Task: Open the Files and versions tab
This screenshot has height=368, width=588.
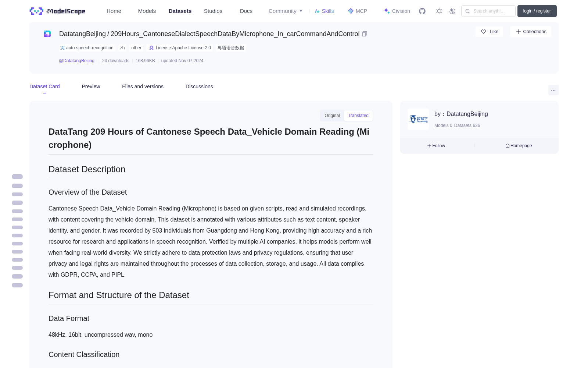Action: pyautogui.click(x=143, y=86)
